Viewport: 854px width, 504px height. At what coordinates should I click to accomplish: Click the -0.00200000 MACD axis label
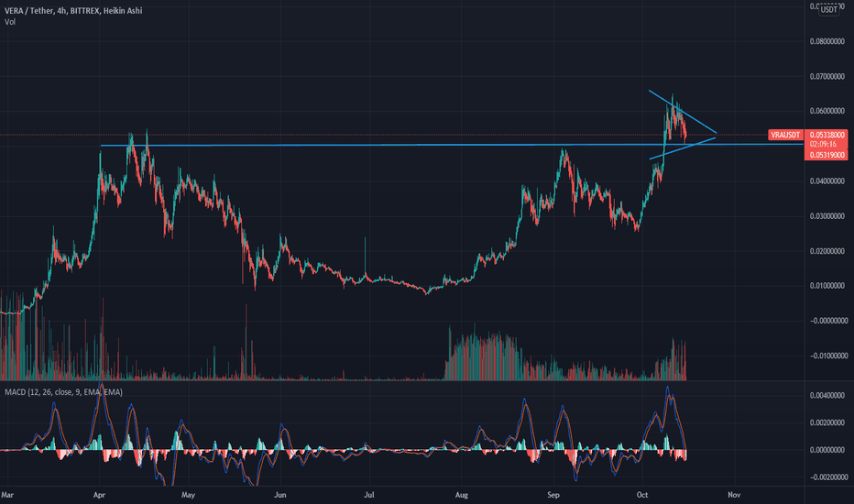[828, 477]
